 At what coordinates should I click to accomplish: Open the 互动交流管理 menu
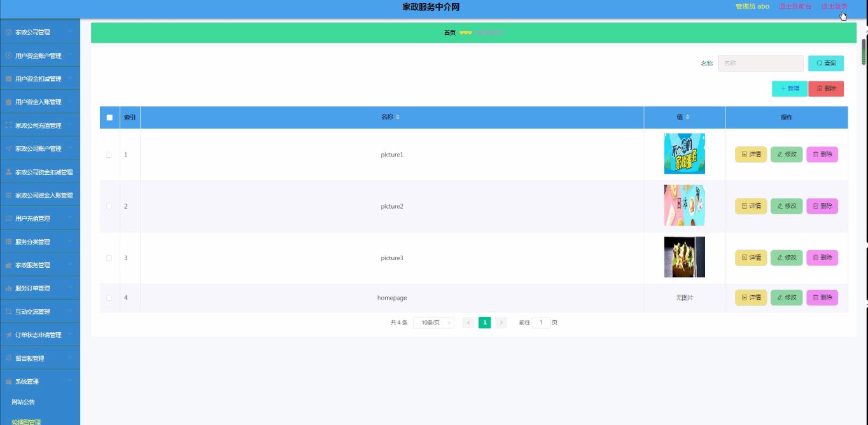pyautogui.click(x=40, y=312)
